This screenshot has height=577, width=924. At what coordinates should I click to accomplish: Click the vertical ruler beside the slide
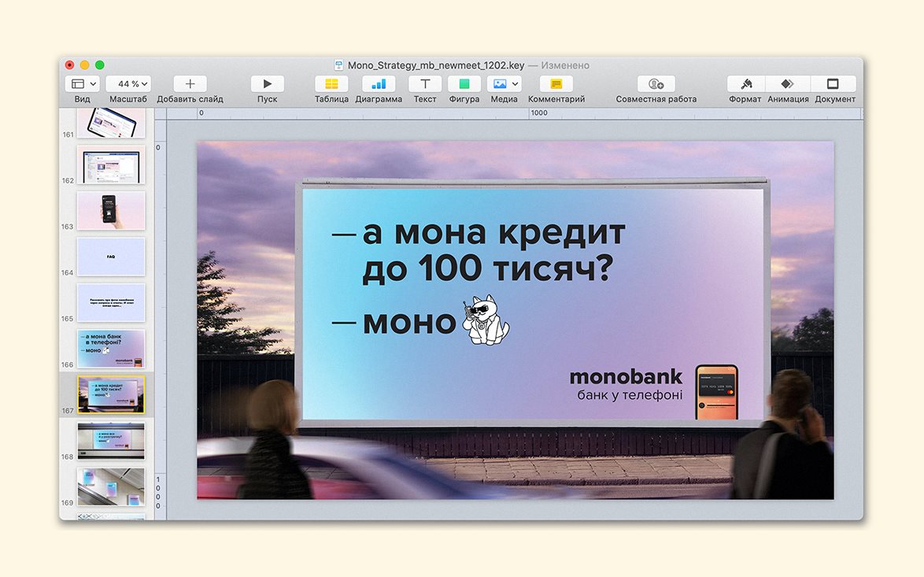161,320
